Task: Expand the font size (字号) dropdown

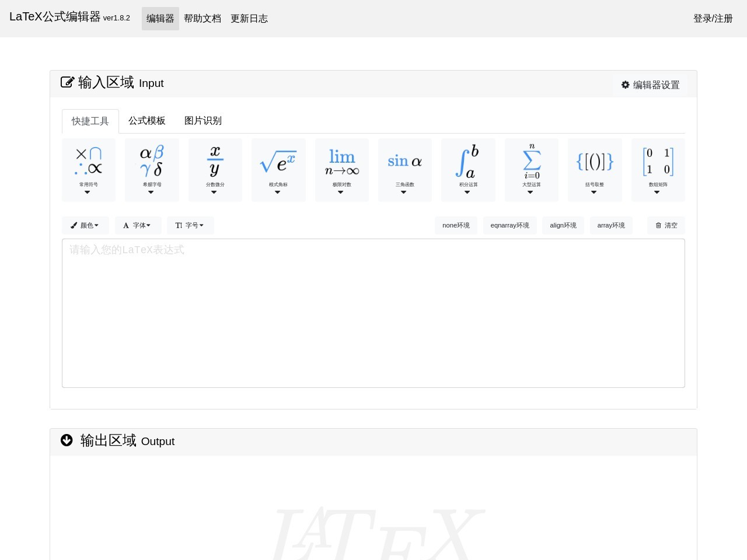Action: click(x=190, y=225)
